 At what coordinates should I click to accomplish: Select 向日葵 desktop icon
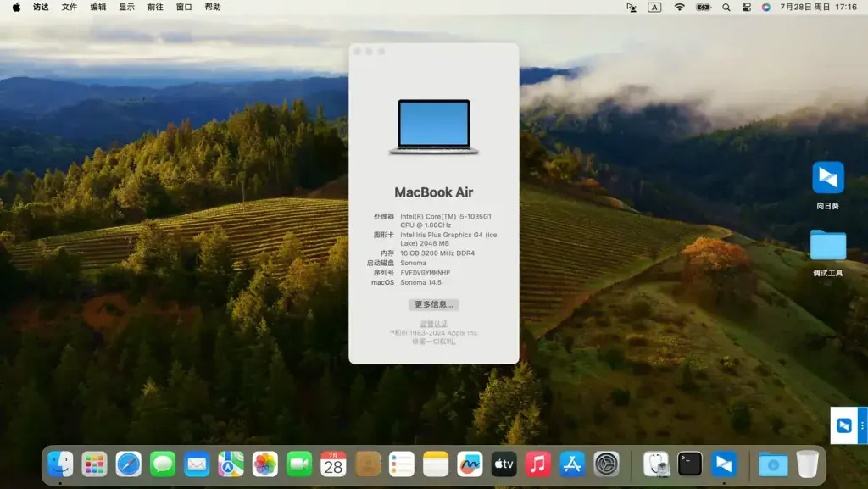pyautogui.click(x=828, y=178)
